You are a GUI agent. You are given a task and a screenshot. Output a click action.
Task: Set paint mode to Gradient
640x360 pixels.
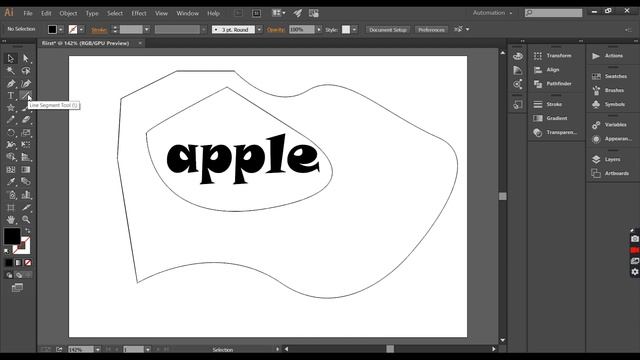tap(18, 262)
